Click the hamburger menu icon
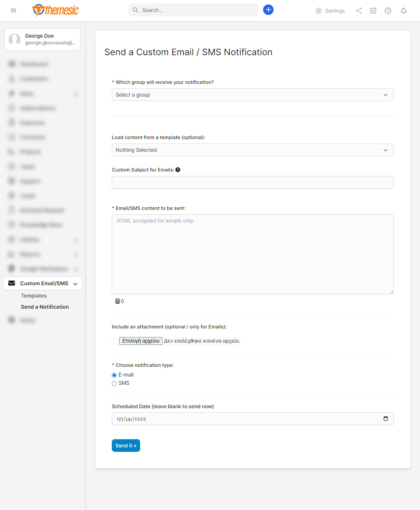Screen dimensions: 420x510 pyautogui.click(x=13, y=10)
